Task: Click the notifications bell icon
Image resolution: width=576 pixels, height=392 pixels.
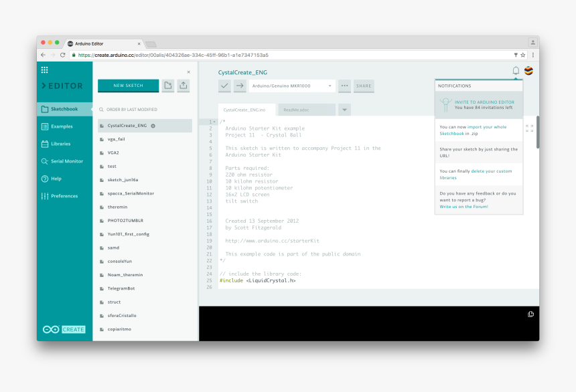Action: [516, 70]
